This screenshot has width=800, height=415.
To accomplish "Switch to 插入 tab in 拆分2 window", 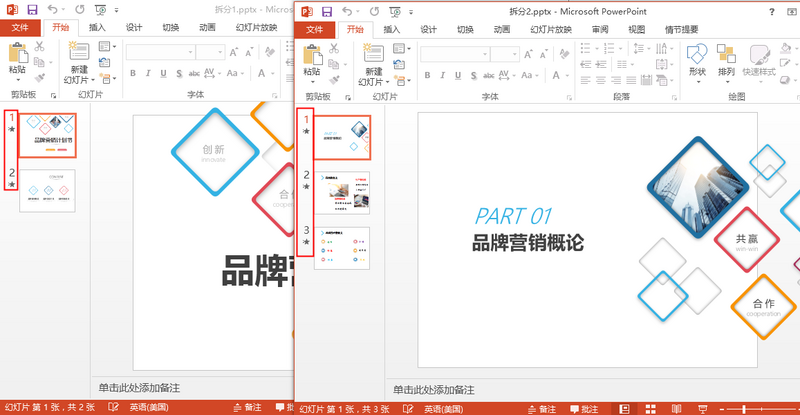I will point(392,30).
